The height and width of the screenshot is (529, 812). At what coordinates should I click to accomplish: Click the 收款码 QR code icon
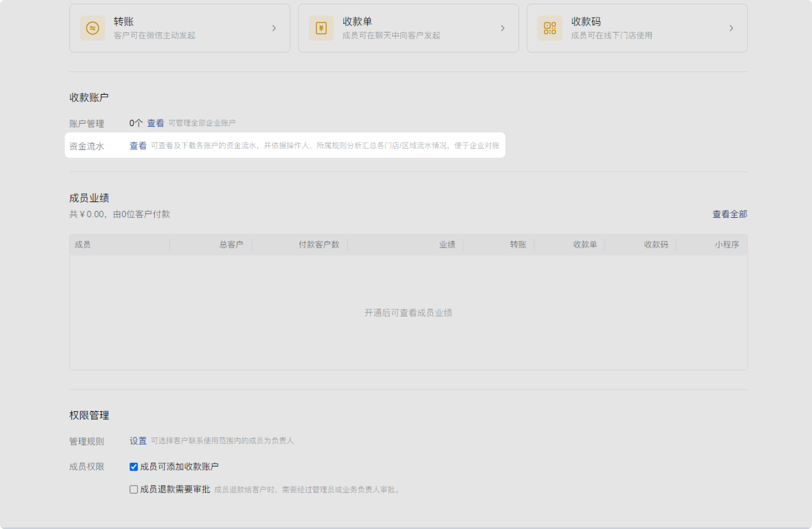(550, 28)
